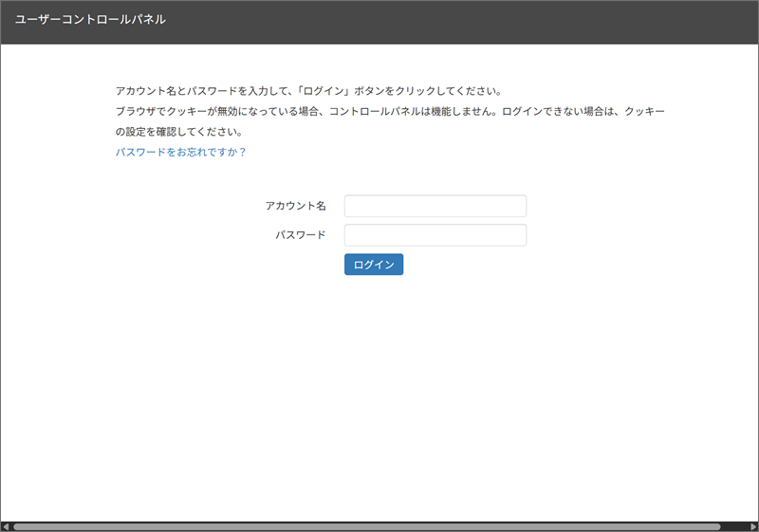The width and height of the screenshot is (759, 532).
Task: Focus the パスワード input field
Action: [435, 235]
